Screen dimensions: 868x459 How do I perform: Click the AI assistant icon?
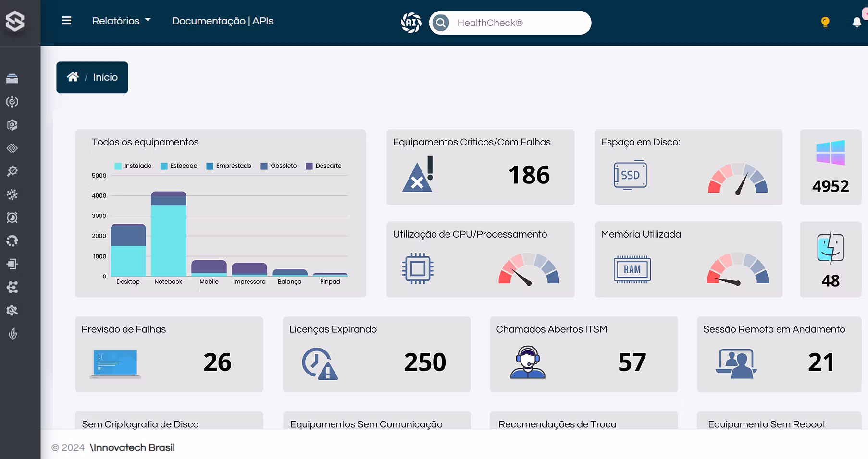click(x=411, y=23)
